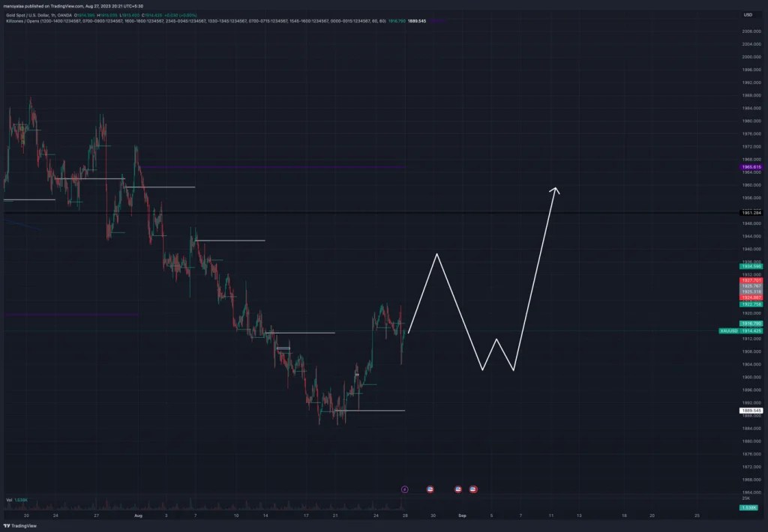Select the white 1889.545 axis price label

tap(751, 411)
